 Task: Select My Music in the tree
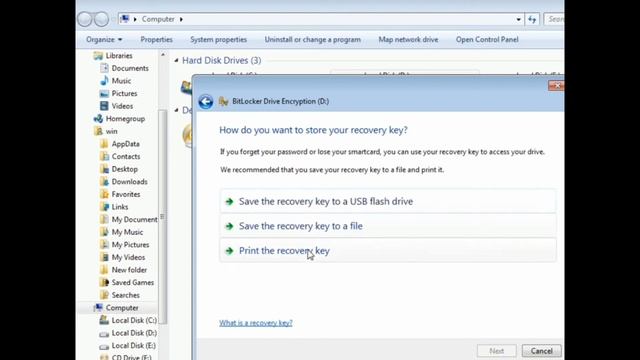click(x=127, y=232)
